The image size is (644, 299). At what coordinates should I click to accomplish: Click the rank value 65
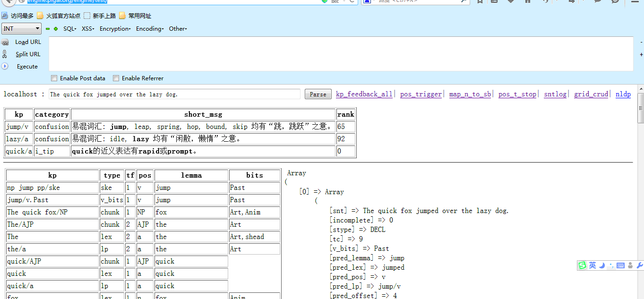tap(345, 127)
